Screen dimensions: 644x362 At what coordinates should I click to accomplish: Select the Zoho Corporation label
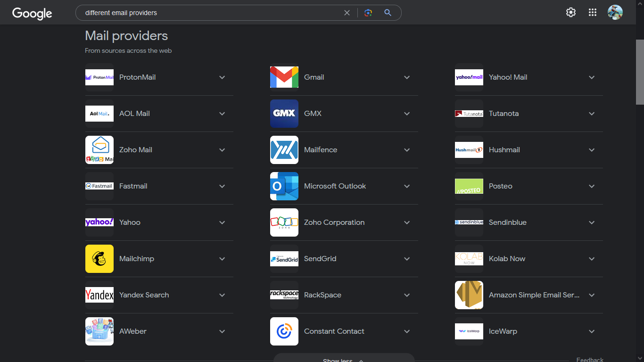(x=334, y=222)
